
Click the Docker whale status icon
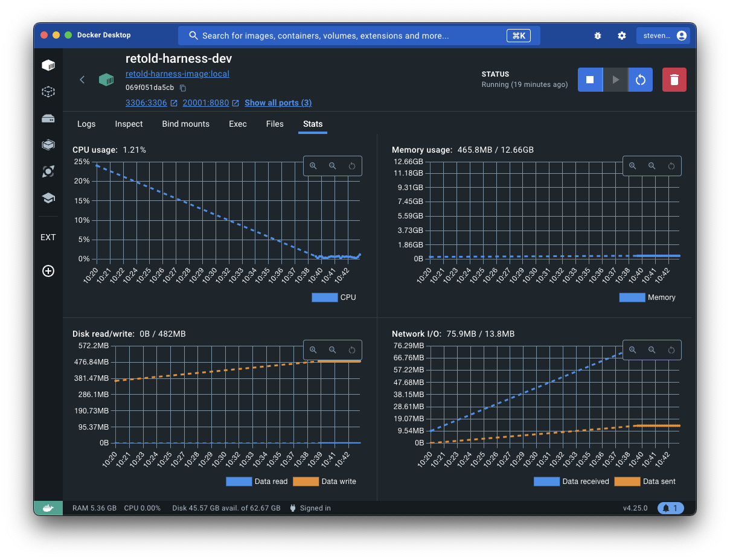click(48, 508)
